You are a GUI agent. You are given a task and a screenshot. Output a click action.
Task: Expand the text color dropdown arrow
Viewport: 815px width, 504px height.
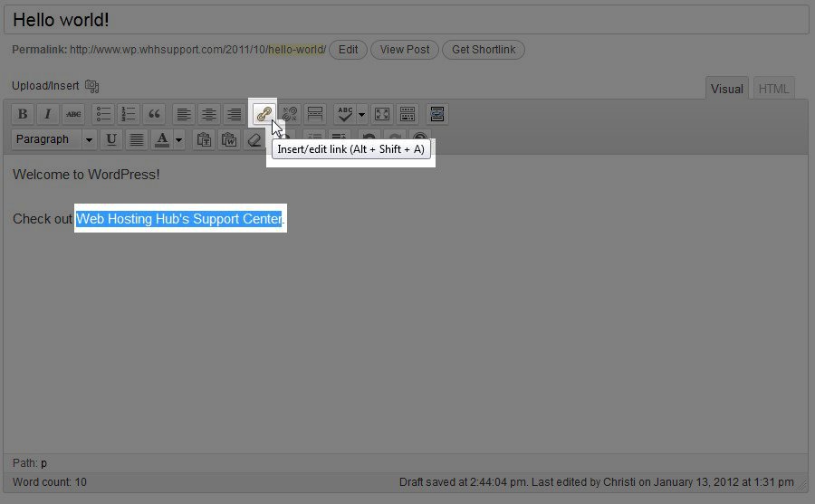point(179,139)
